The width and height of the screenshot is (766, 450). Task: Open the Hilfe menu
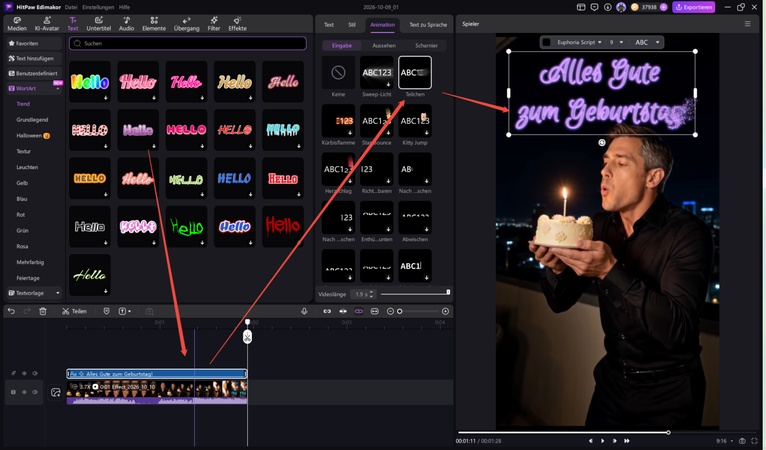[124, 7]
